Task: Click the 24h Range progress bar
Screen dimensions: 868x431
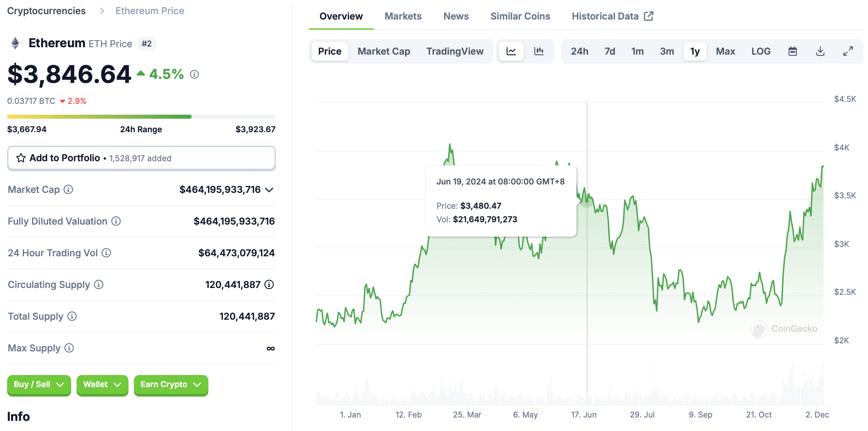Action: (141, 117)
